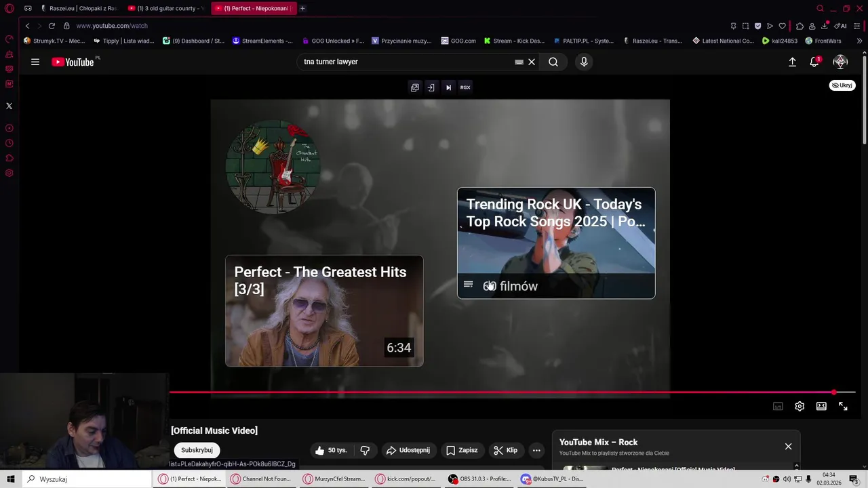868x488 pixels.
Task: Open the StreamElements bookmark
Action: click(262, 41)
